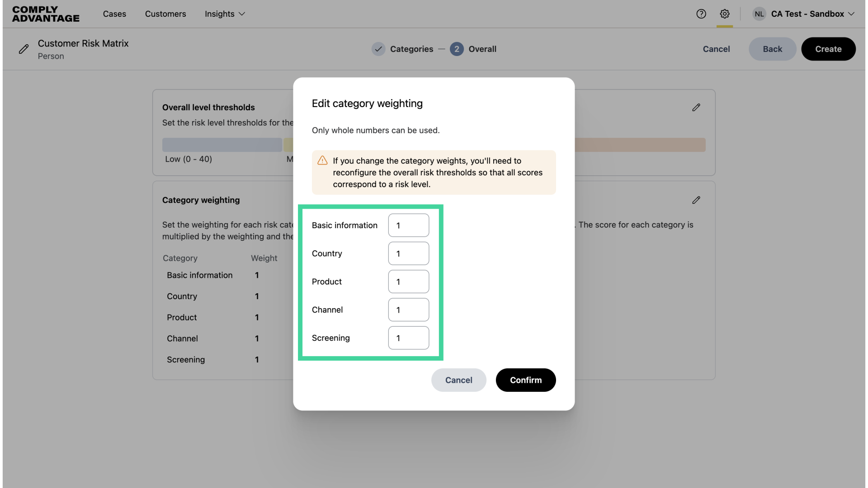The image size is (868, 488).
Task: Click the completed Categories step checkmark
Action: (x=378, y=49)
